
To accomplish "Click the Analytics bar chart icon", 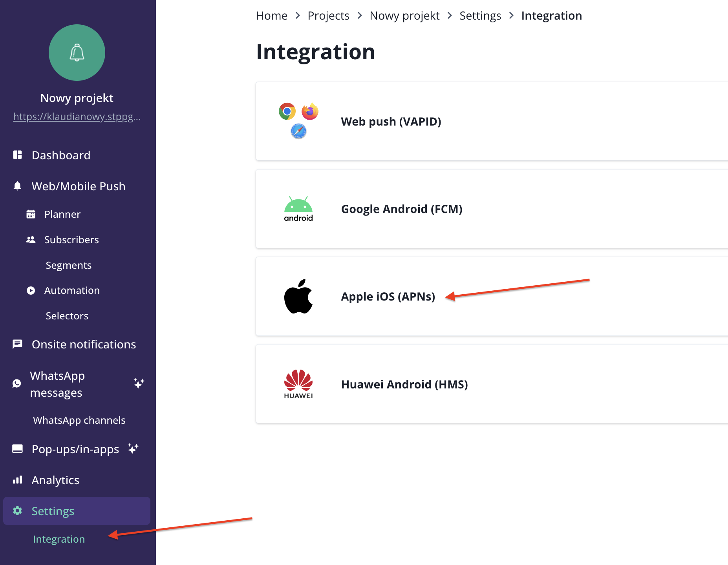I will 18,480.
